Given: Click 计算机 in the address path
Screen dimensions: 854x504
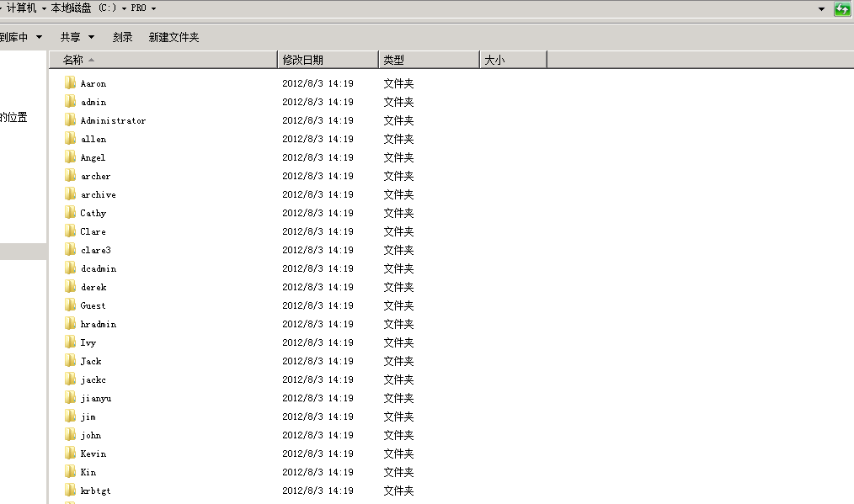Looking at the screenshot, I should click(x=21, y=8).
